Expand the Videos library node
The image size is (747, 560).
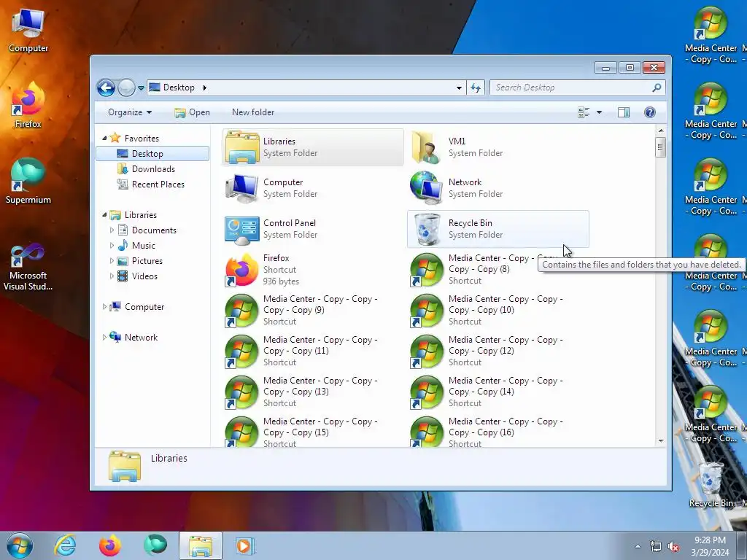[112, 276]
